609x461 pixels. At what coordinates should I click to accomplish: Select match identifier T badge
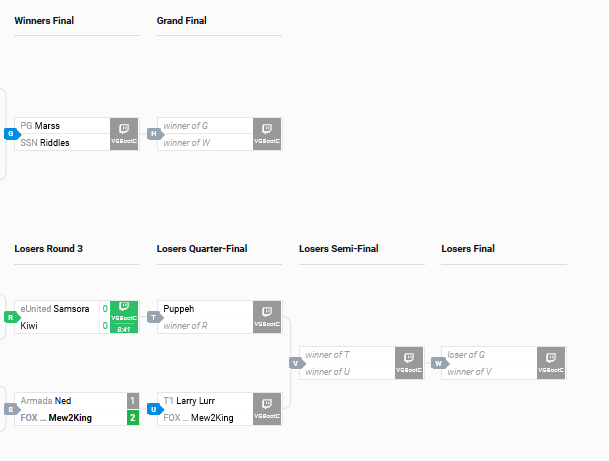point(155,317)
